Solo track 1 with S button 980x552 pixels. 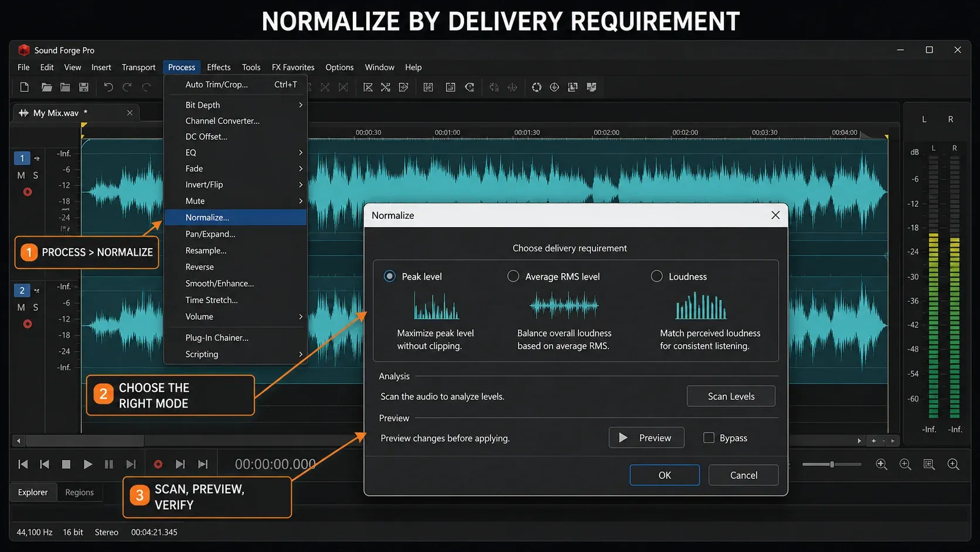pos(36,175)
